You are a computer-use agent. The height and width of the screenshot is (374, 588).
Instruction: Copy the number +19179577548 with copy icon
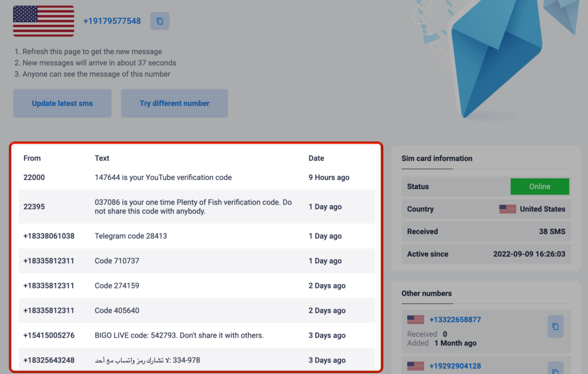(160, 21)
